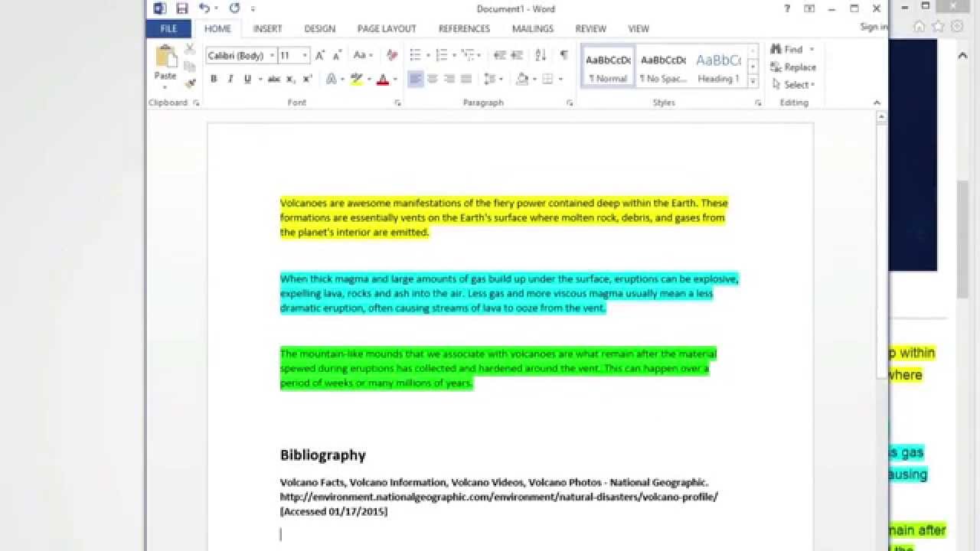This screenshot has width=980, height=551.
Task: Open line spacing options
Action: (495, 79)
